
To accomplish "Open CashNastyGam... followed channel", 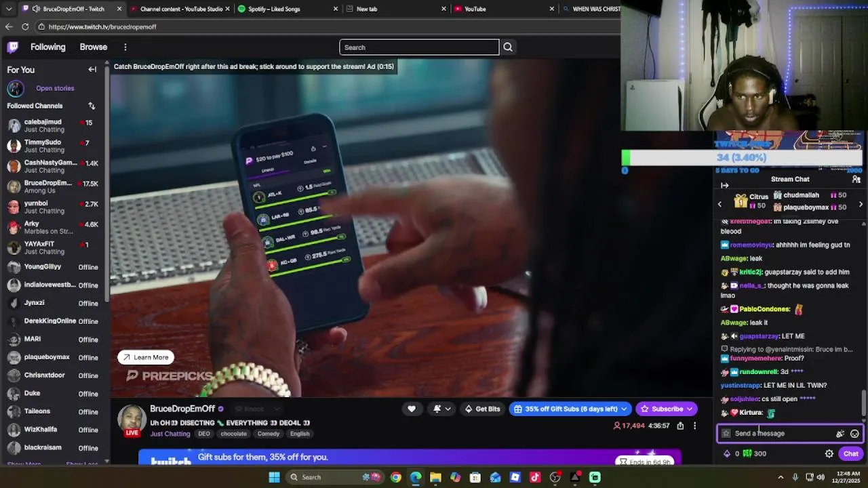I will point(53,166).
